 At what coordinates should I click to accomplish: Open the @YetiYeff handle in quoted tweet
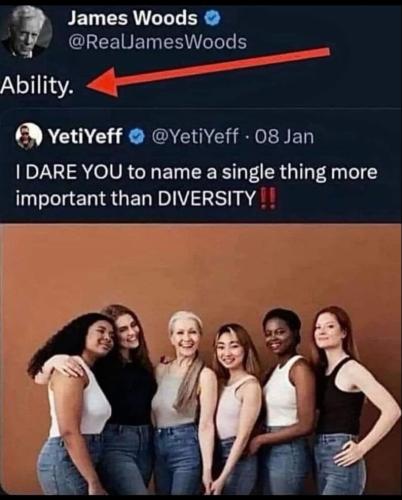coord(195,136)
